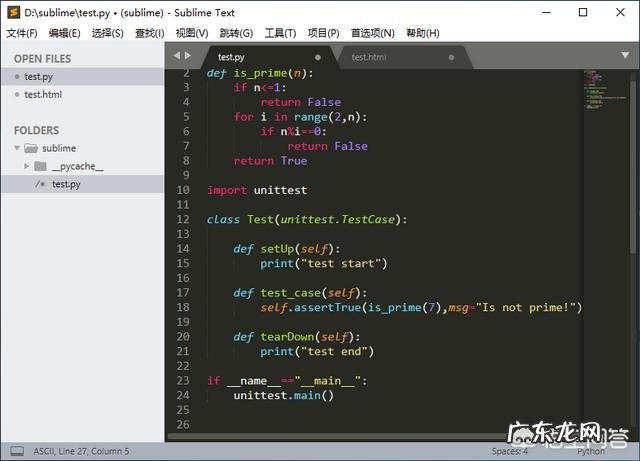Click the "def setUp(self):" line
This screenshot has height=461, width=640.
[x=287, y=249]
